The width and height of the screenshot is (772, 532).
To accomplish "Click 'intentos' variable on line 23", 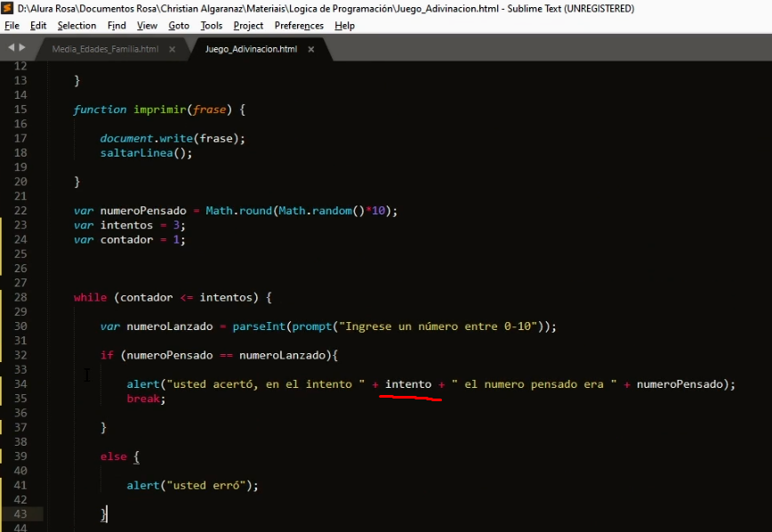I will (x=126, y=225).
